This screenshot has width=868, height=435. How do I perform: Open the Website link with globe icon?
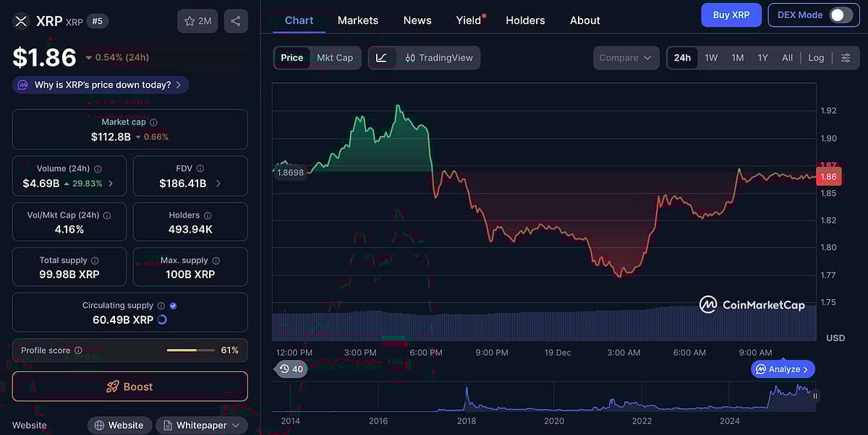(x=119, y=425)
